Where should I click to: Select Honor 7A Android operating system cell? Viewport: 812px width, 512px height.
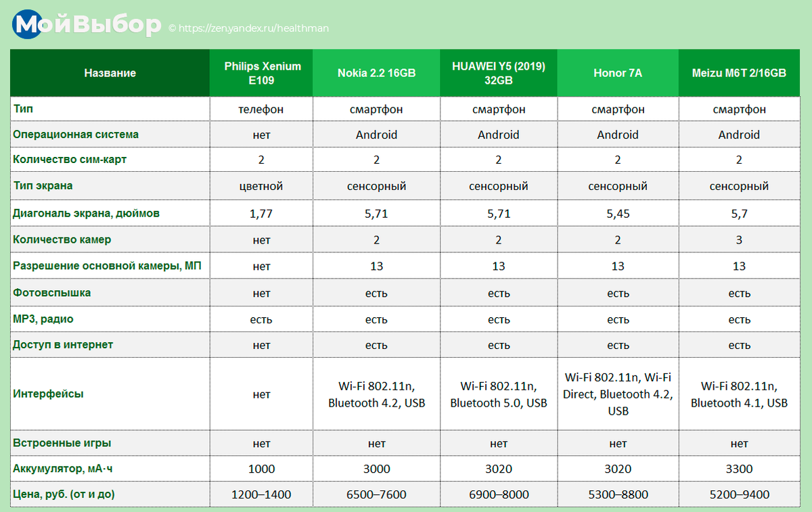click(618, 135)
